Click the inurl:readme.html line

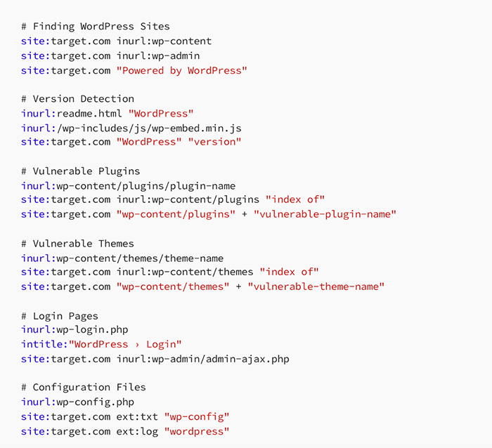pyautogui.click(x=107, y=114)
